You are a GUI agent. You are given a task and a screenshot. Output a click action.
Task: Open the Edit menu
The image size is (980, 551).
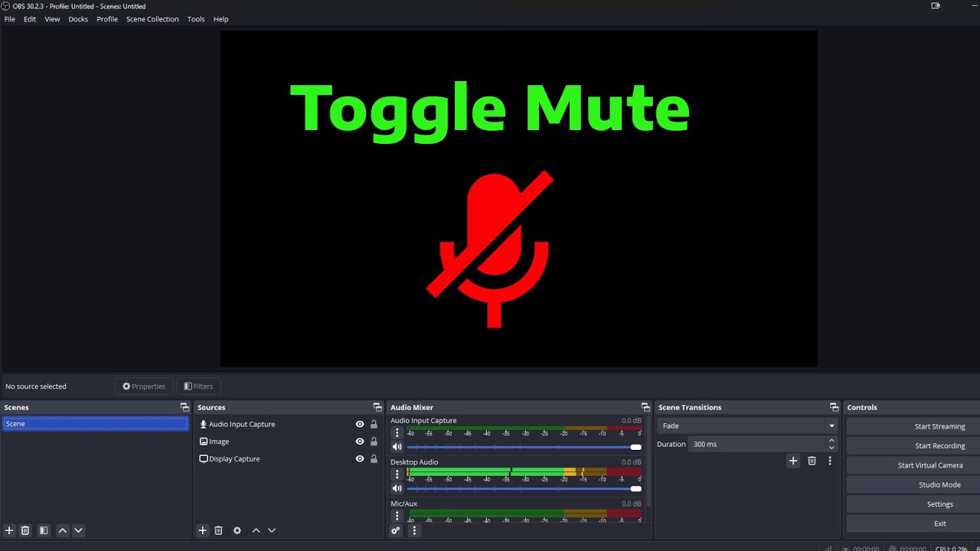(x=30, y=19)
